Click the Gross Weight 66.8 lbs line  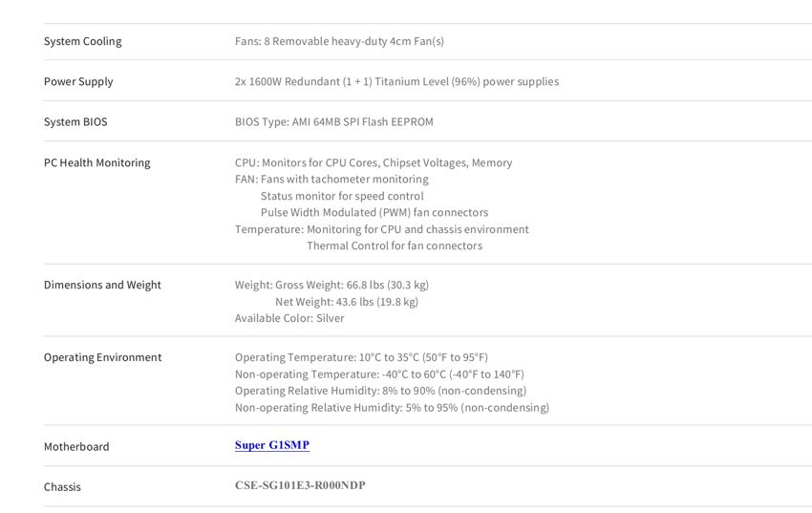(331, 286)
